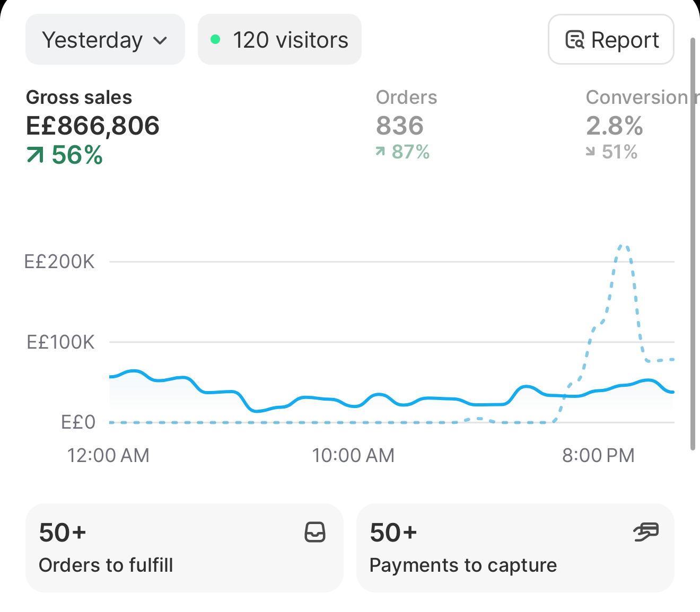The image size is (700, 612).
Task: Open the Payments to capture card
Action: tap(515, 548)
